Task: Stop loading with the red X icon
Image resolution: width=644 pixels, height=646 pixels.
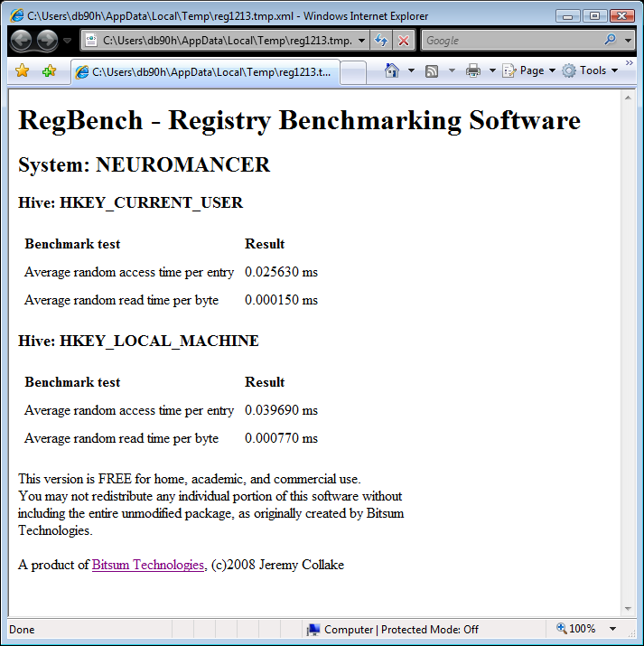Action: click(404, 41)
